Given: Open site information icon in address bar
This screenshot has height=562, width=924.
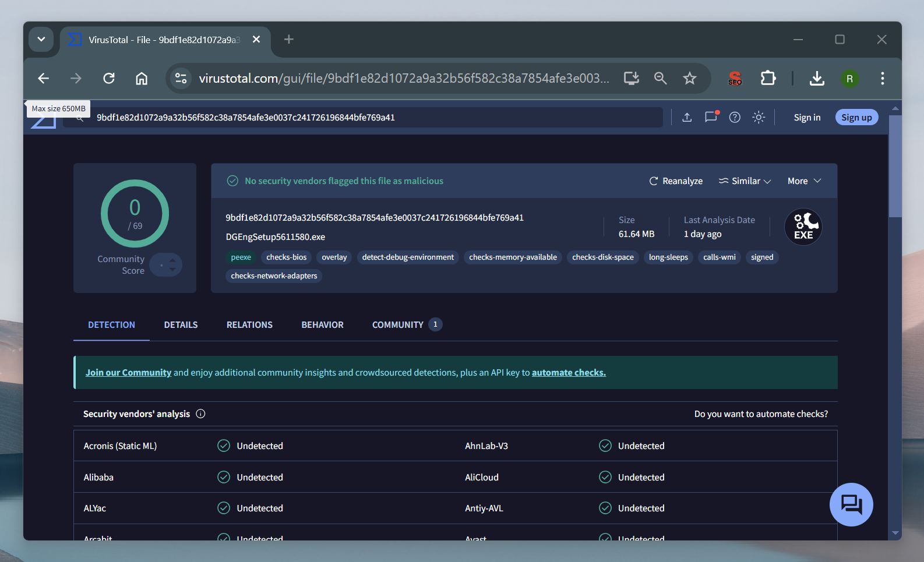Looking at the screenshot, I should 181,78.
